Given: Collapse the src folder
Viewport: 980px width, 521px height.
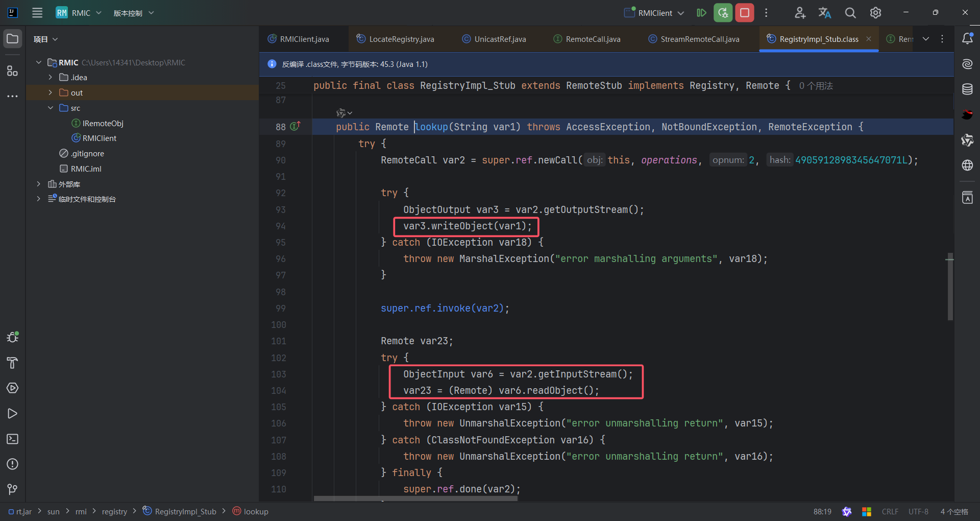Looking at the screenshot, I should click(51, 108).
